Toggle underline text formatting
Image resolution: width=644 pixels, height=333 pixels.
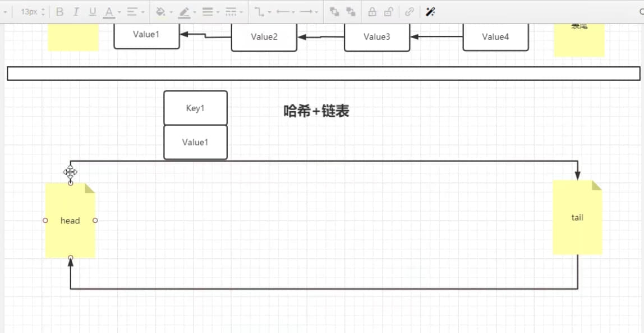[x=93, y=12]
